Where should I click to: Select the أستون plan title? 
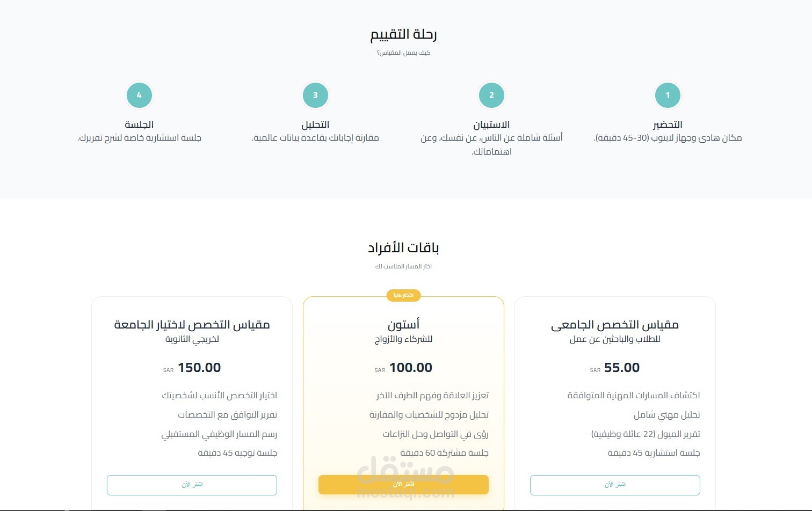[x=403, y=325]
